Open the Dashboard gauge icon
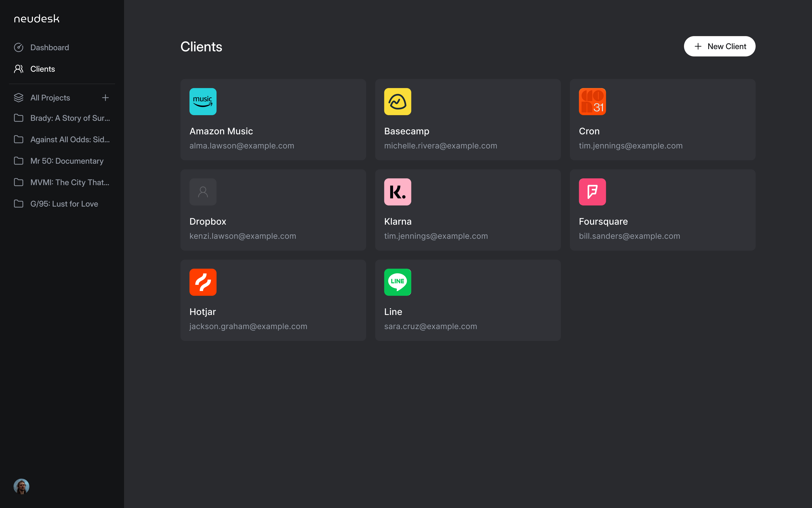812x508 pixels. point(18,47)
